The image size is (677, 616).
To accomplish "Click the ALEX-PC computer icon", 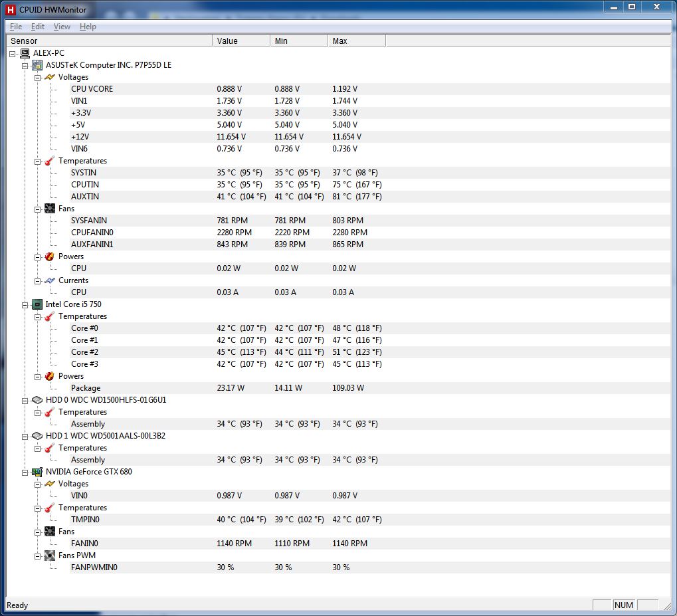I will pos(25,53).
